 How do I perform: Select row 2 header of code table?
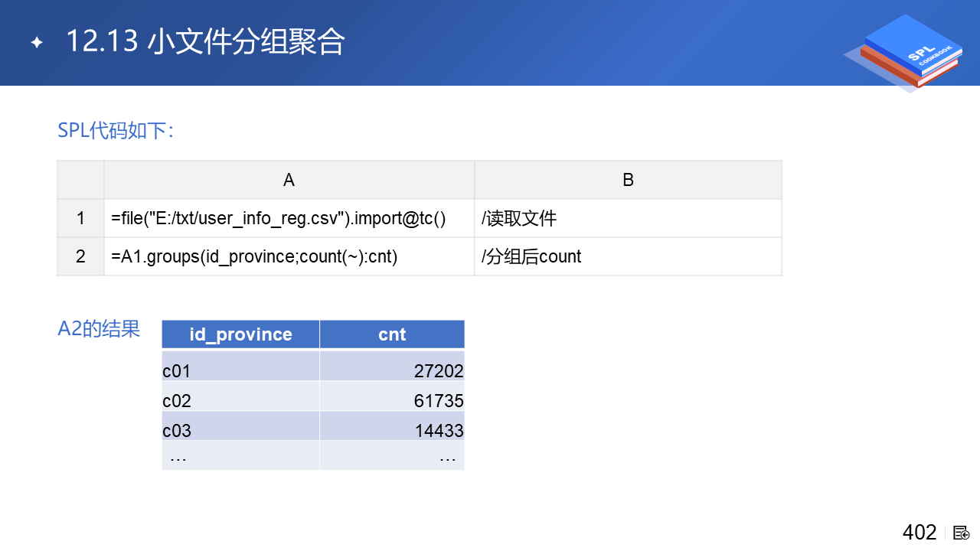point(80,256)
